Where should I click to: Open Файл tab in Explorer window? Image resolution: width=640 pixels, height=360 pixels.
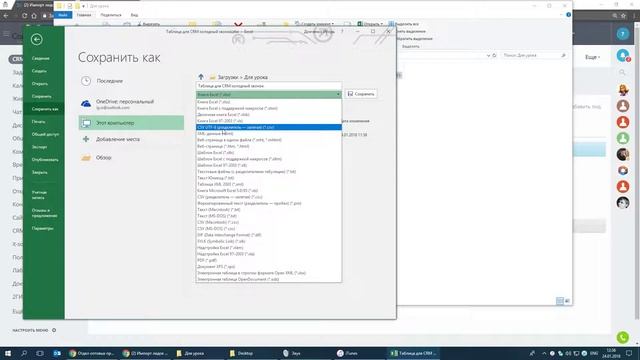[x=63, y=15]
